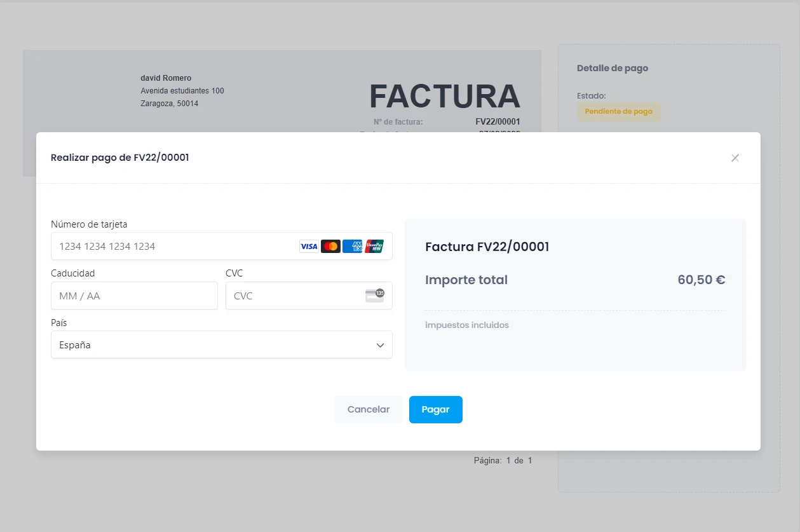Expand the country selector chevron
800x532 pixels.
(x=380, y=345)
